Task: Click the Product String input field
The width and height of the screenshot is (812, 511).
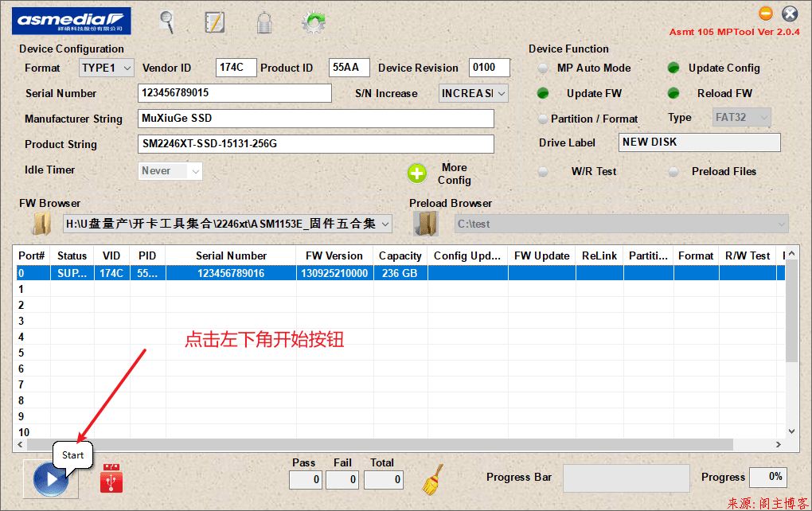Action: [x=316, y=144]
